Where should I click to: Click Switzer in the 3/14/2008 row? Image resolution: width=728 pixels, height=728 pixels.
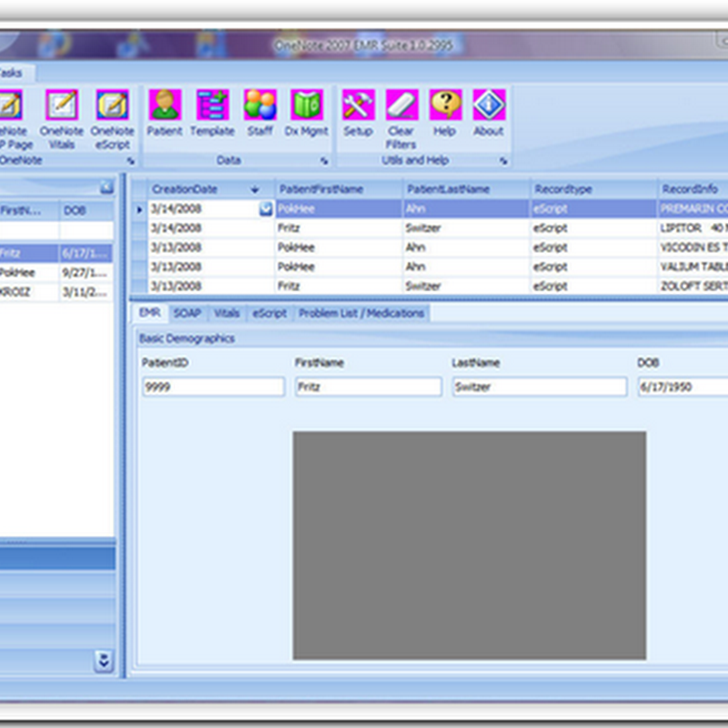pyautogui.click(x=423, y=228)
